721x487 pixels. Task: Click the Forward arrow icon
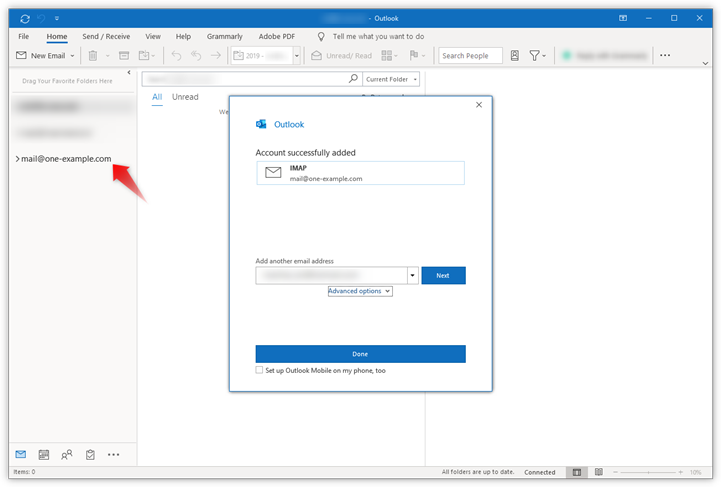(x=216, y=56)
